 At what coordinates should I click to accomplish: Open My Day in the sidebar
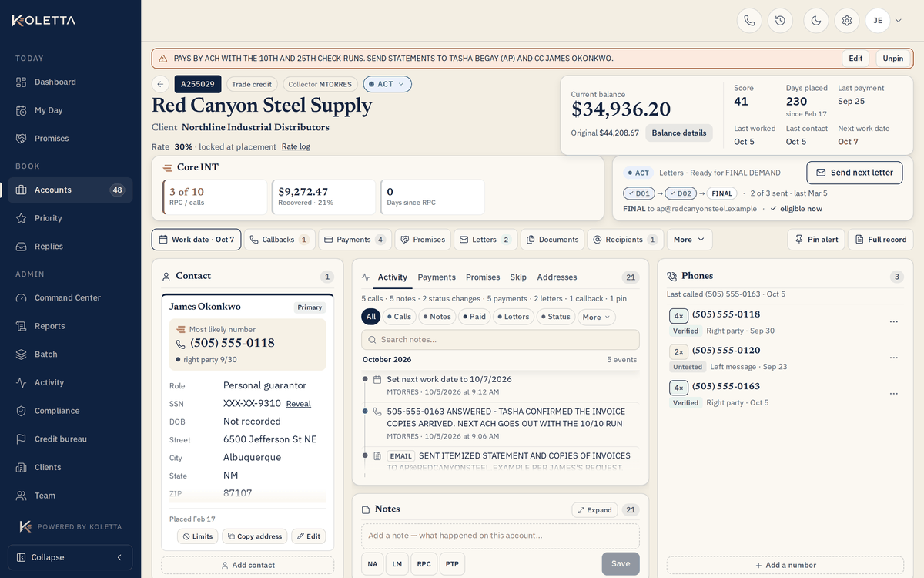70,110
